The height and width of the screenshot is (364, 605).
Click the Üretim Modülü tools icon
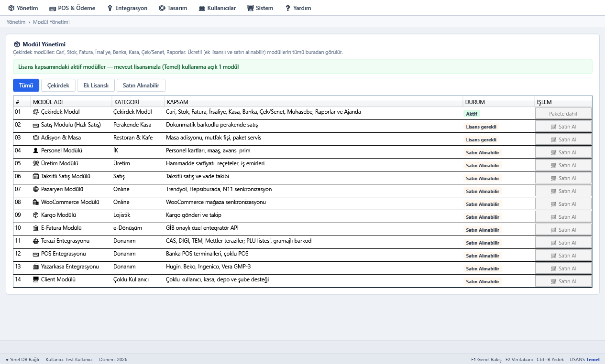[36, 163]
